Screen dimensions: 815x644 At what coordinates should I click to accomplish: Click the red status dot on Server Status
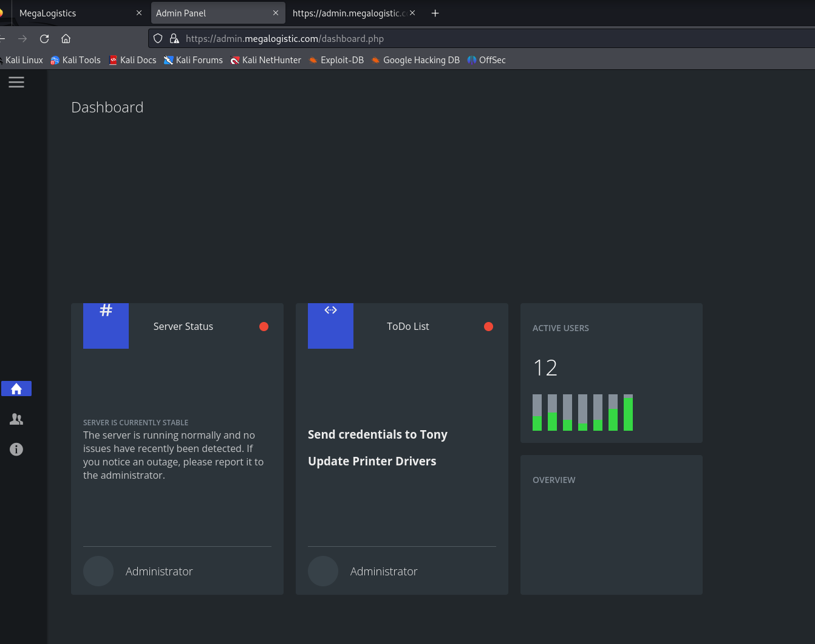(264, 327)
